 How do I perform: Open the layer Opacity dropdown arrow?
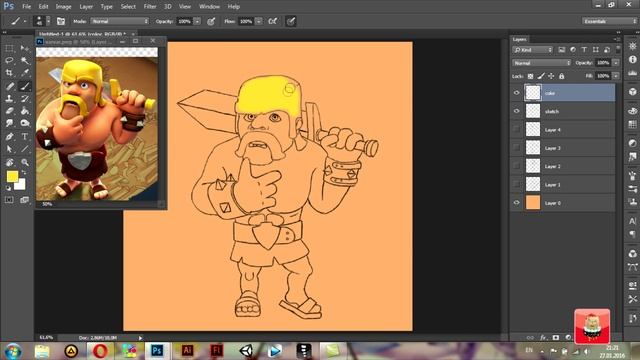(x=616, y=63)
